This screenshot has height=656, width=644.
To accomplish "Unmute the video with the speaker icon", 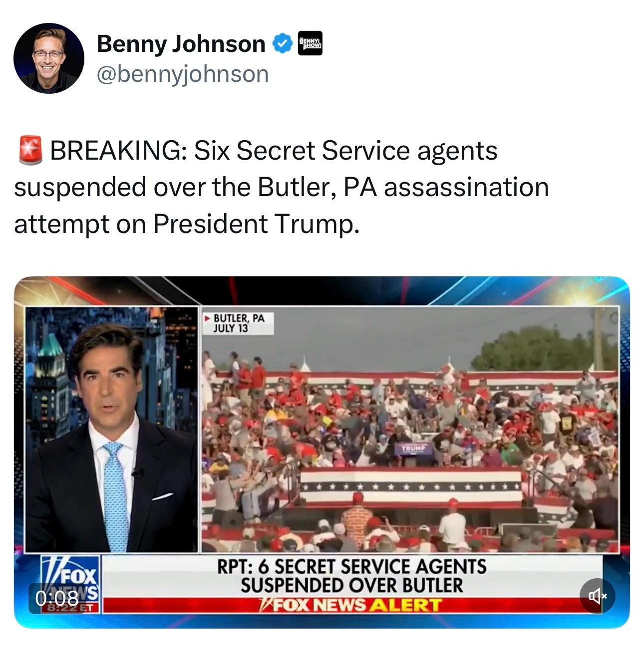I will coord(597,596).
